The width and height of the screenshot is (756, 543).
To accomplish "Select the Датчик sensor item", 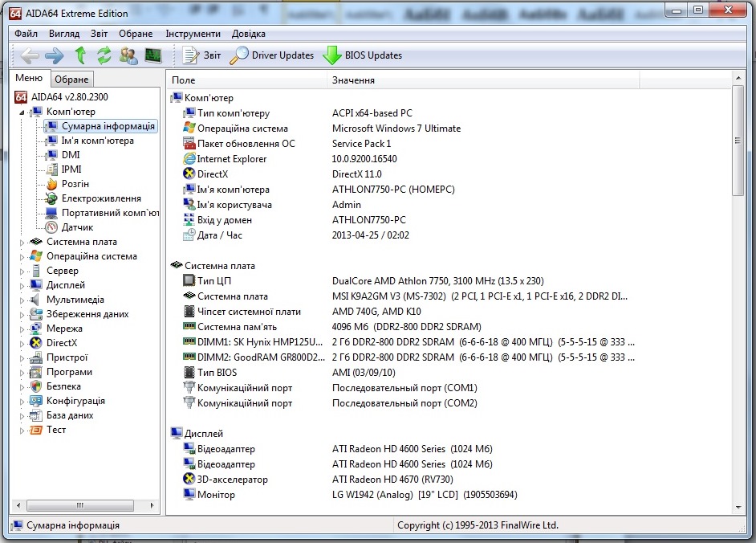I will click(x=69, y=227).
